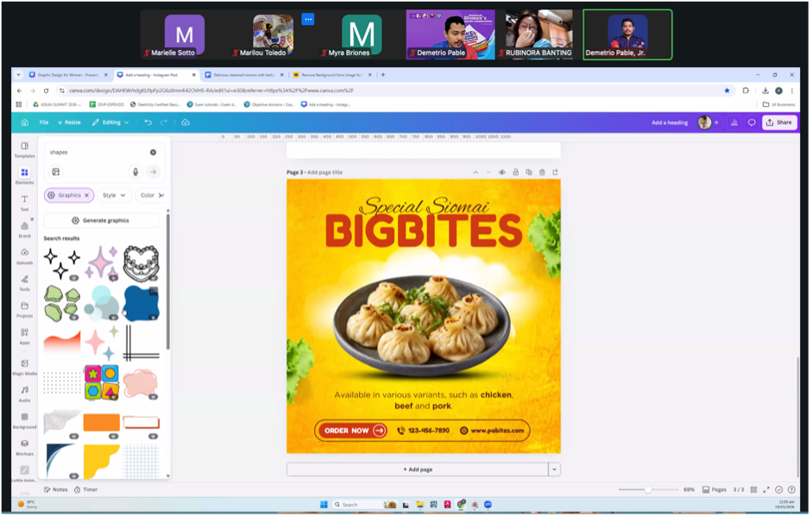The height and width of the screenshot is (516, 812).
Task: Click the zoom slider handle
Action: (648, 489)
